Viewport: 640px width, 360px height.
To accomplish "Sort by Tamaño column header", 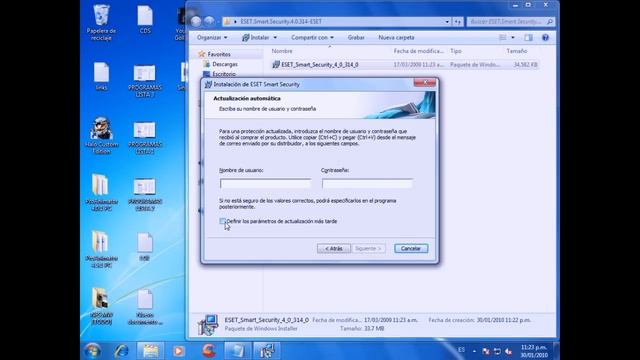I will pyautogui.click(x=517, y=51).
